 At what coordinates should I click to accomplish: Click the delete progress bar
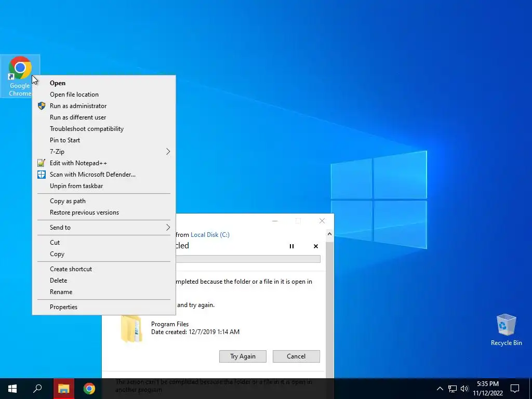248,259
